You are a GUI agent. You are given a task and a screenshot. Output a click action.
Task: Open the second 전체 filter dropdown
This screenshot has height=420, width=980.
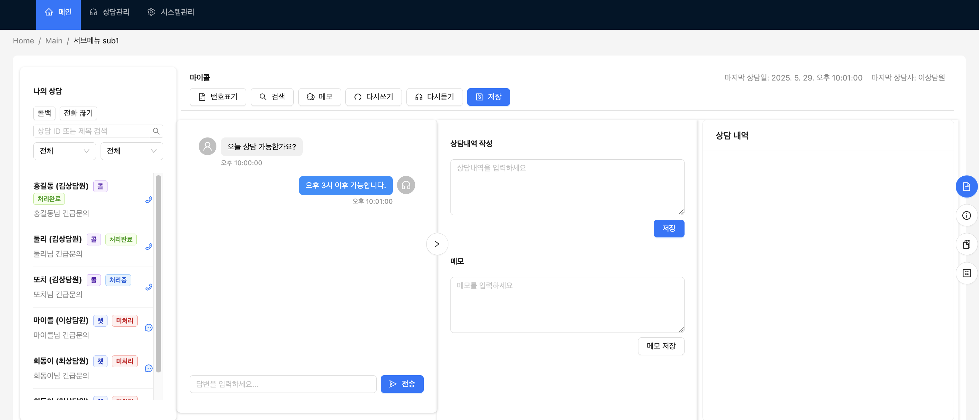pos(132,151)
